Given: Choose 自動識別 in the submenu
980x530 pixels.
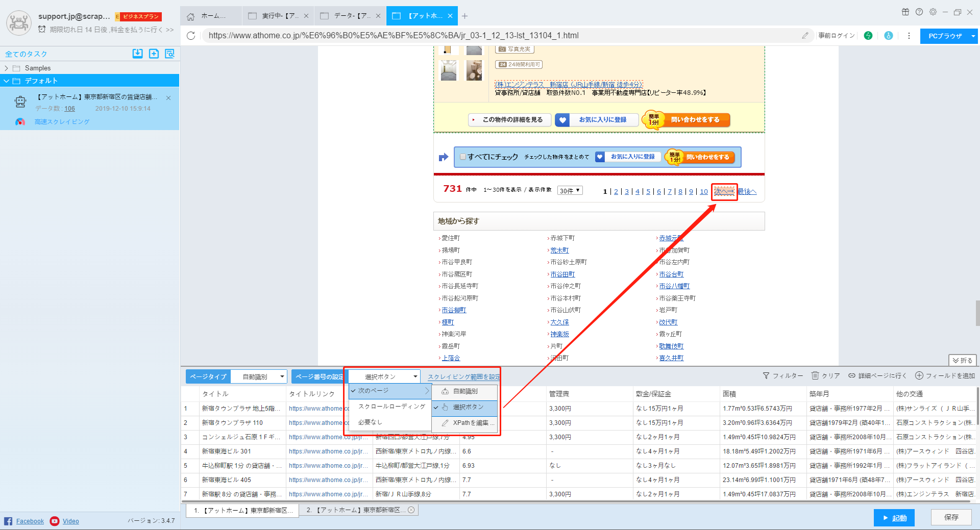Looking at the screenshot, I should point(464,391).
